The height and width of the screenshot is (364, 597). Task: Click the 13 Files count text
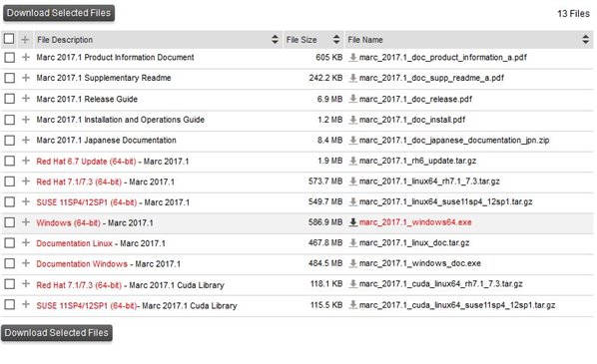point(573,14)
